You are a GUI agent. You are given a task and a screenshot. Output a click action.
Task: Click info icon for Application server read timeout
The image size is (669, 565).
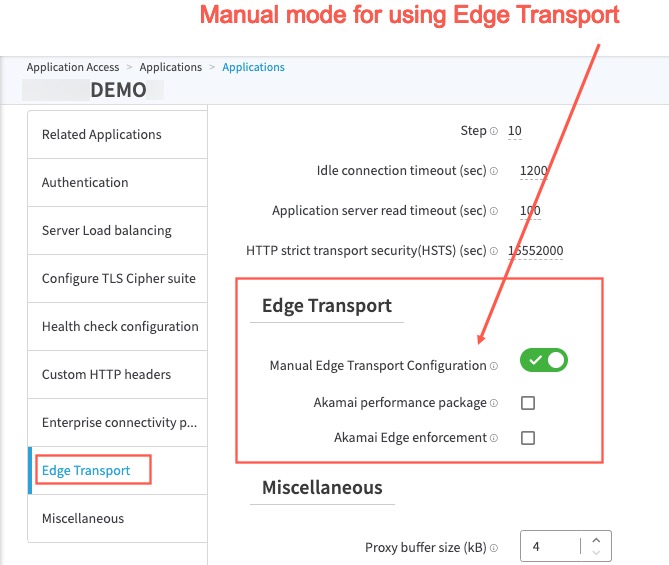coord(494,212)
